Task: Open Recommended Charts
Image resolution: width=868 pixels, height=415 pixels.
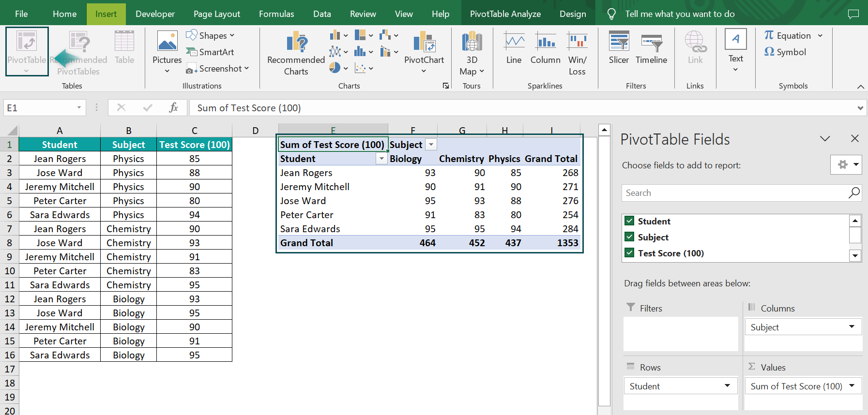Action: 296,53
